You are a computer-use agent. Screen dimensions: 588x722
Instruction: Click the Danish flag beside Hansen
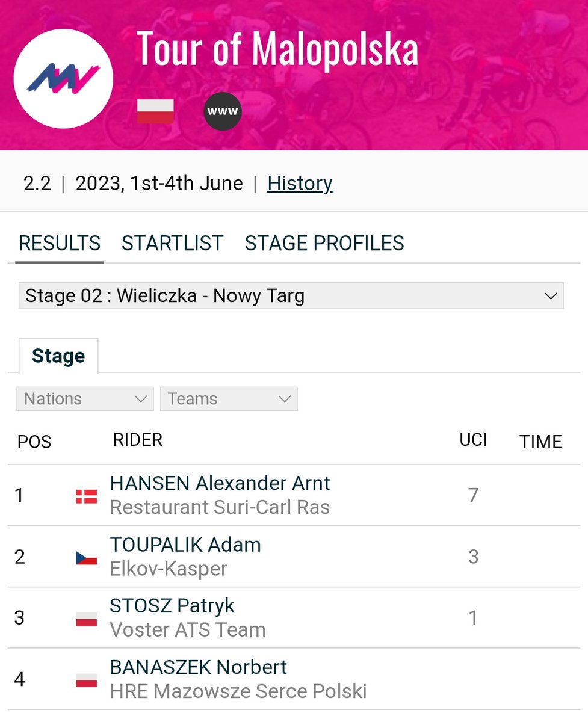87,496
